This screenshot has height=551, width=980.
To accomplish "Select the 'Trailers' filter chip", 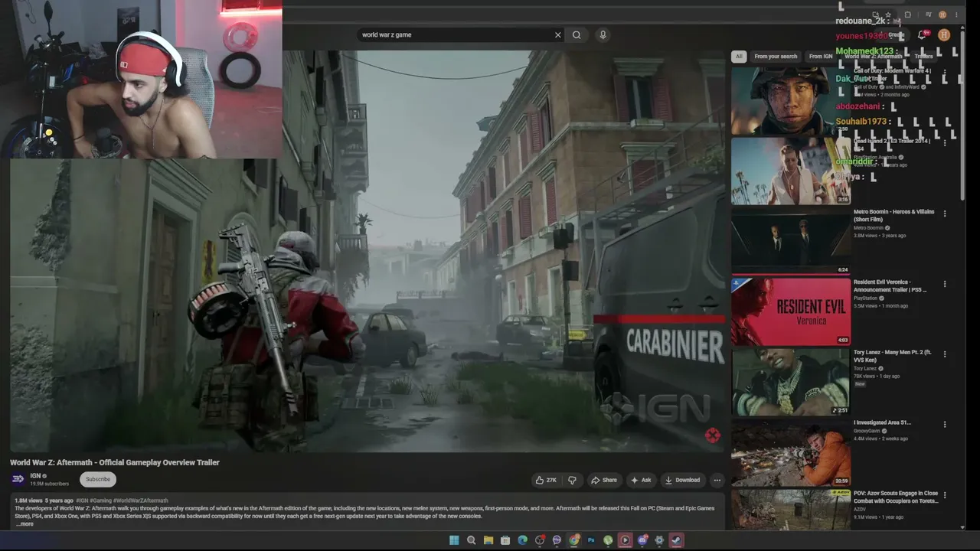I will 923,56.
